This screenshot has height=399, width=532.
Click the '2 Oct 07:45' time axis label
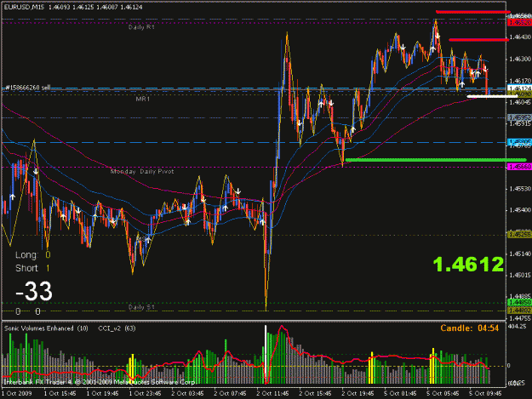tap(230, 393)
